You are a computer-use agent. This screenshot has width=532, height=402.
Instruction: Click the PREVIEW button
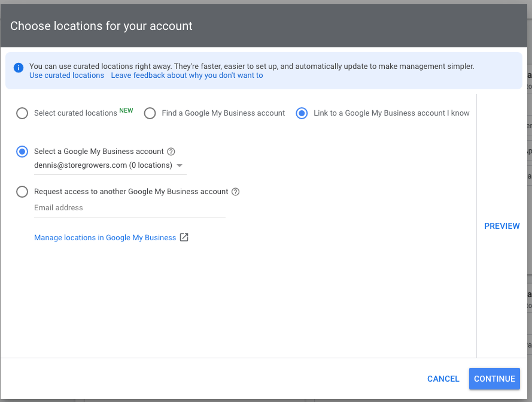pyautogui.click(x=502, y=226)
